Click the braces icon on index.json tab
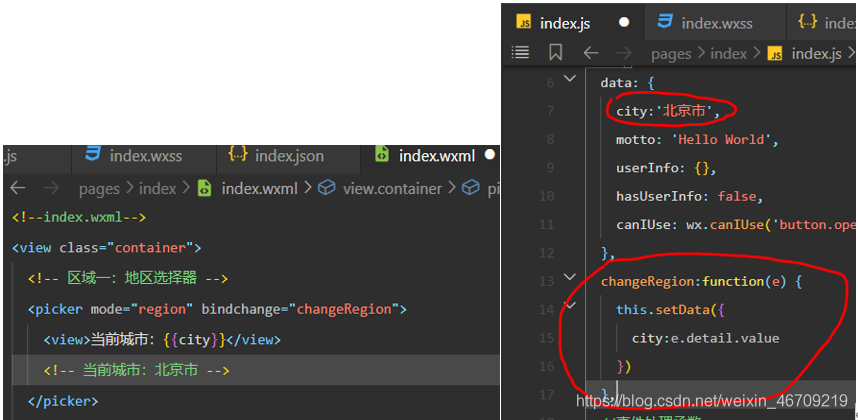This screenshot has height=420, width=858. pyautogui.click(x=238, y=155)
